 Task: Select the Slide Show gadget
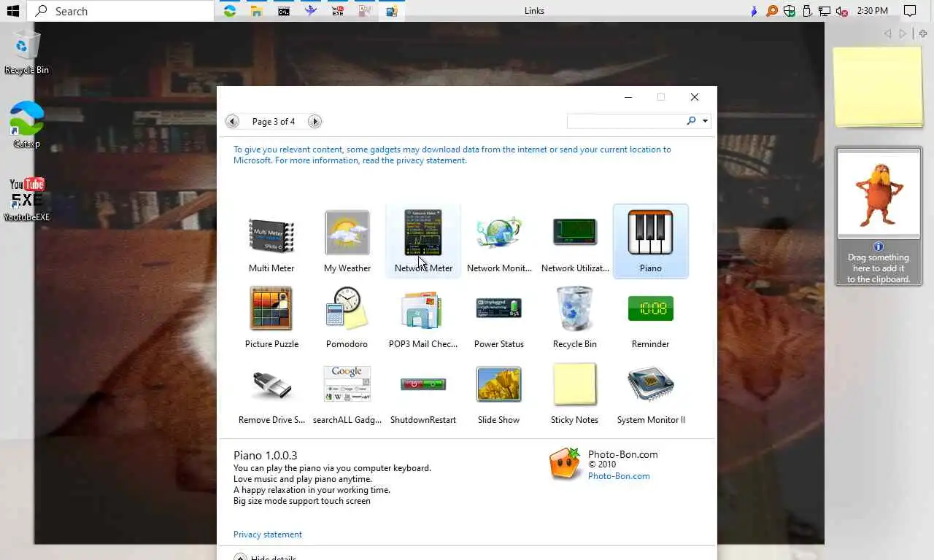499,394
